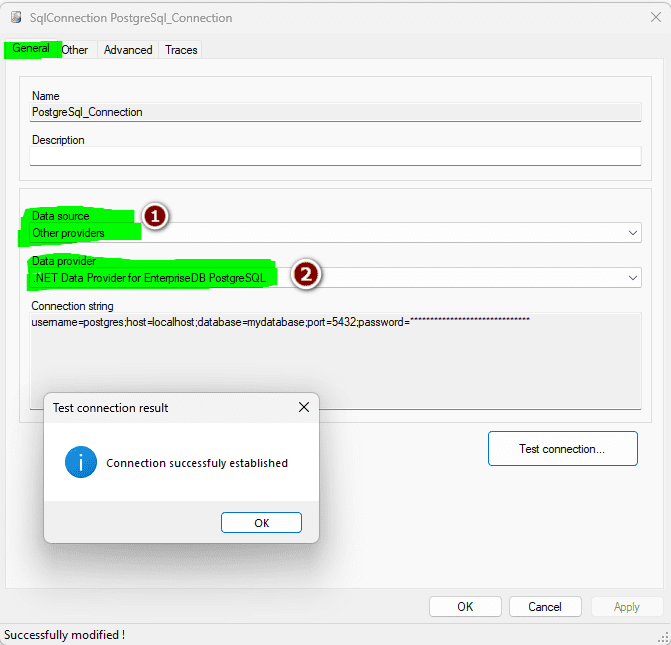Image resolution: width=671 pixels, height=645 pixels.
Task: Open the Data source dropdown
Action: coord(335,233)
